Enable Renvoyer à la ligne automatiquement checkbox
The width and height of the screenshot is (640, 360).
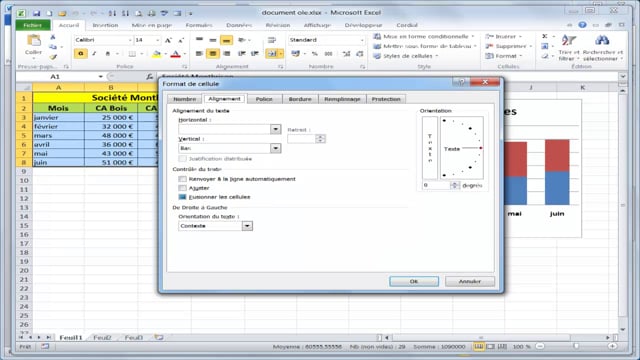182,179
